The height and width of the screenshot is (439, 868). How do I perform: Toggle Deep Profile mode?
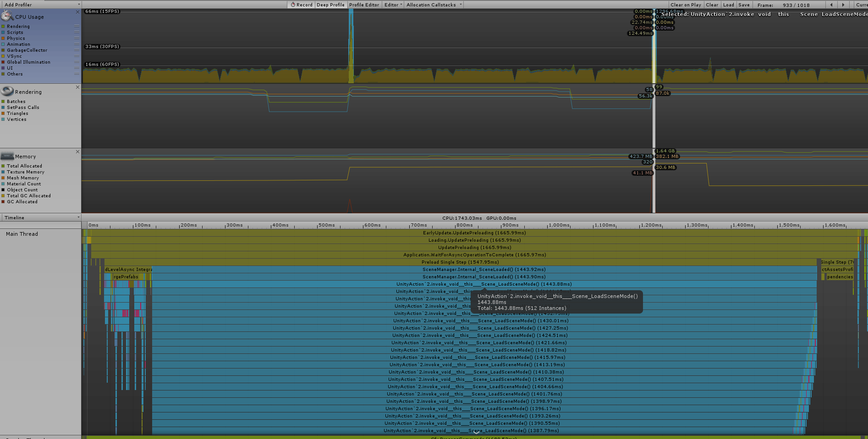point(330,5)
